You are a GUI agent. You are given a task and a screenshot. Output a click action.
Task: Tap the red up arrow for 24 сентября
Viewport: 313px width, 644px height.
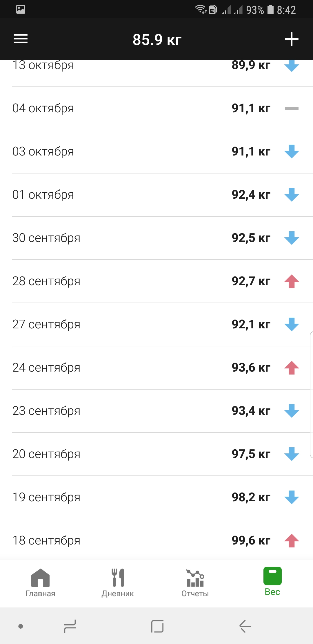pos(292,368)
